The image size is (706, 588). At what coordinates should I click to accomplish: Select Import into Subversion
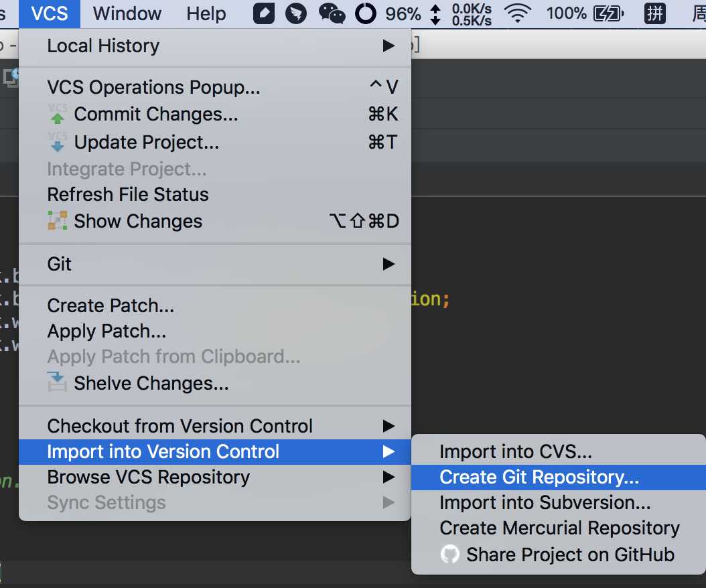coord(545,502)
